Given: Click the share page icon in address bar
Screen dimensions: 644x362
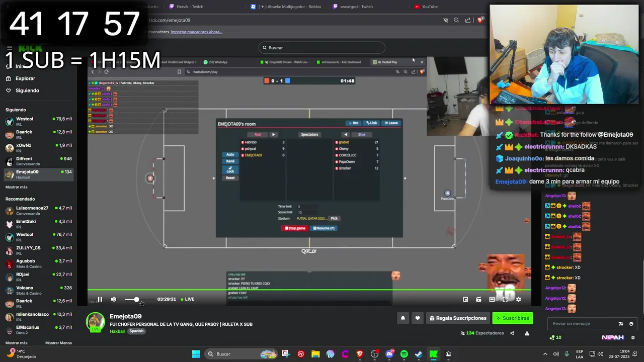Looking at the screenshot, I should pos(468,20).
